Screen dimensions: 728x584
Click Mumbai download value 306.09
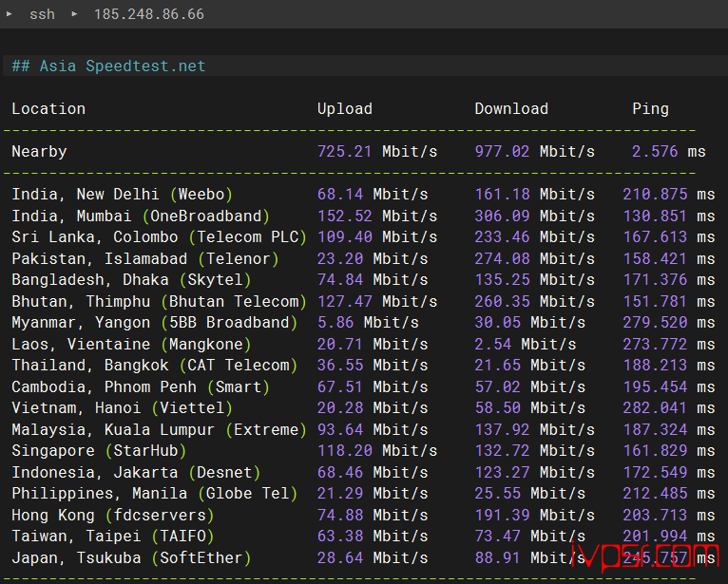pos(502,216)
